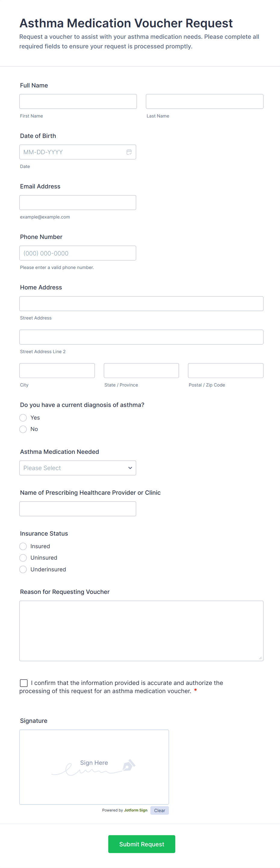The image size is (280, 868).
Task: Click the Sign Here signature pad
Action: coord(94,767)
